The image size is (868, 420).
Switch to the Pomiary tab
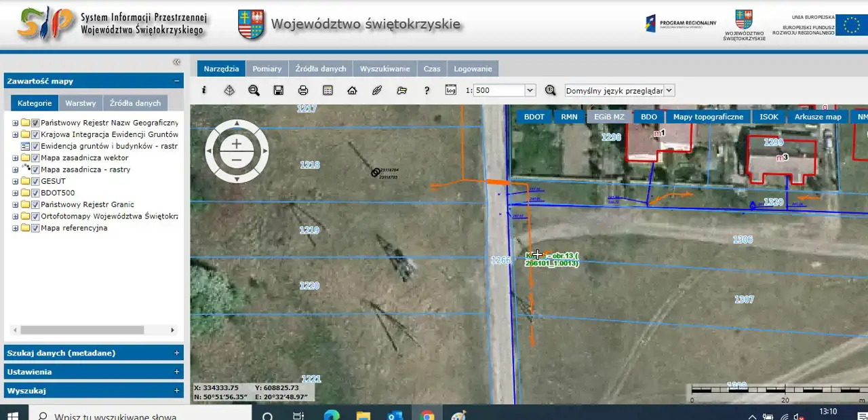[267, 69]
